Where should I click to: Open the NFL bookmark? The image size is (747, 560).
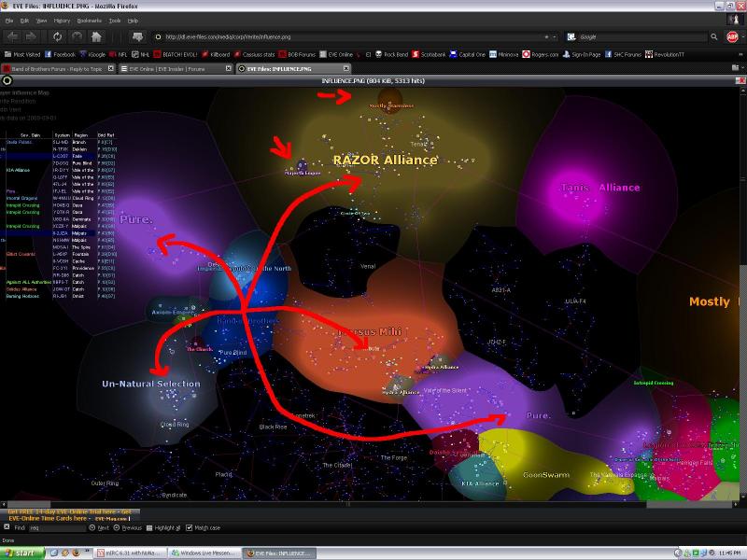tap(119, 54)
